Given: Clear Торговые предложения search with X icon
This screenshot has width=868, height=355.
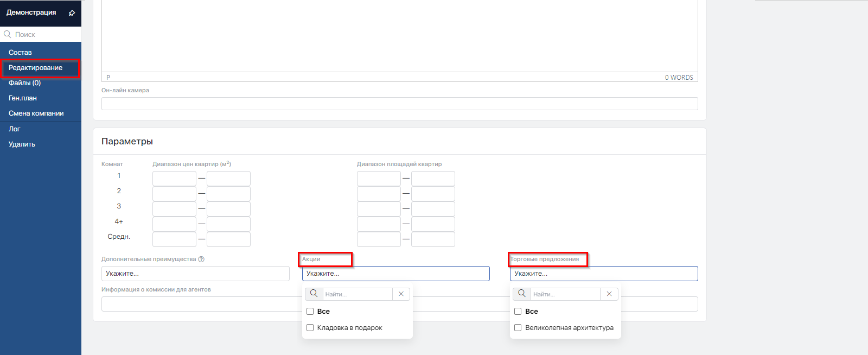Looking at the screenshot, I should click(x=609, y=294).
